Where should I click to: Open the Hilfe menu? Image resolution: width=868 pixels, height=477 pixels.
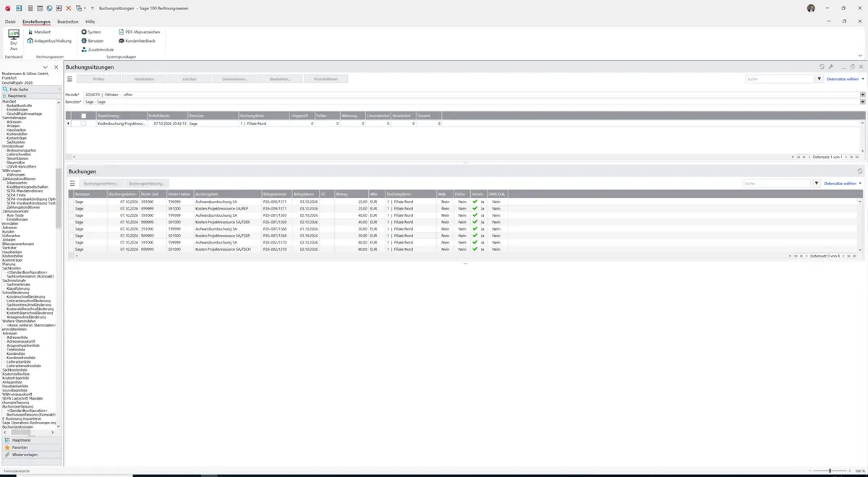click(x=90, y=22)
